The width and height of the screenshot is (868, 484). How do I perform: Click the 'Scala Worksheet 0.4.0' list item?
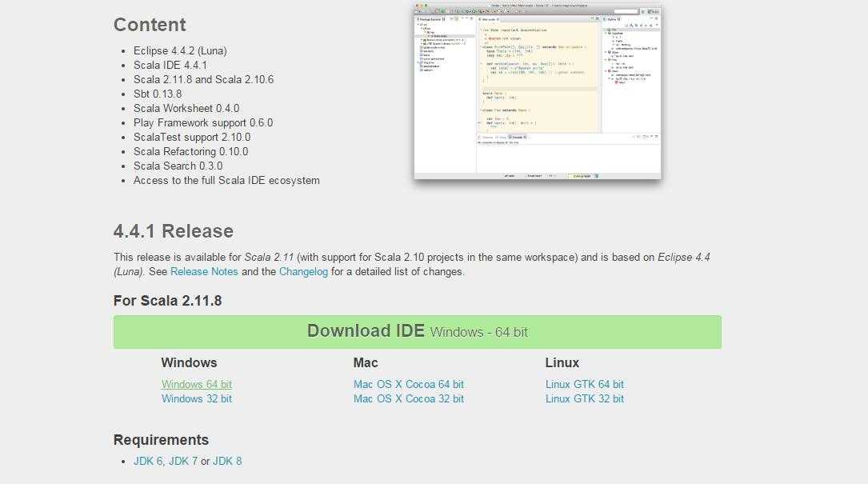186,109
